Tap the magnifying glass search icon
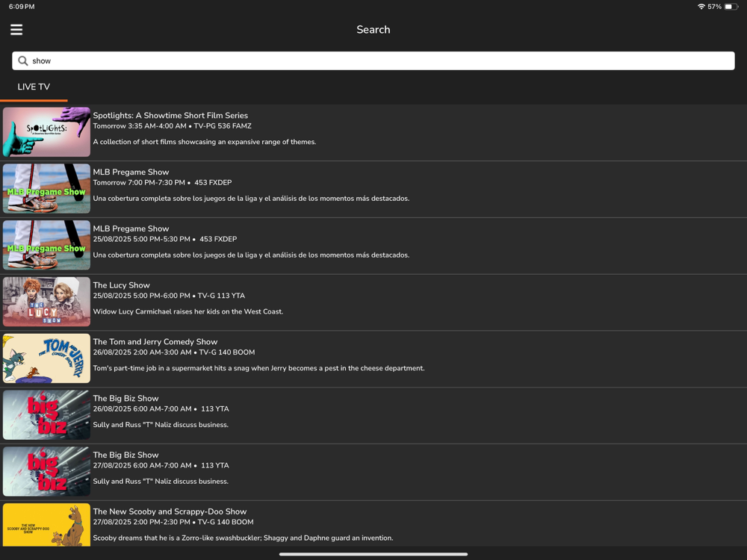 (x=22, y=61)
